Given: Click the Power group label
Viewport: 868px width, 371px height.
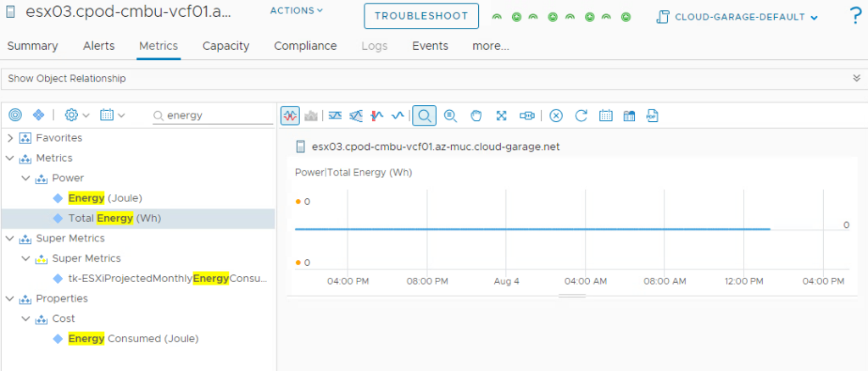Looking at the screenshot, I should pyautogui.click(x=68, y=178).
